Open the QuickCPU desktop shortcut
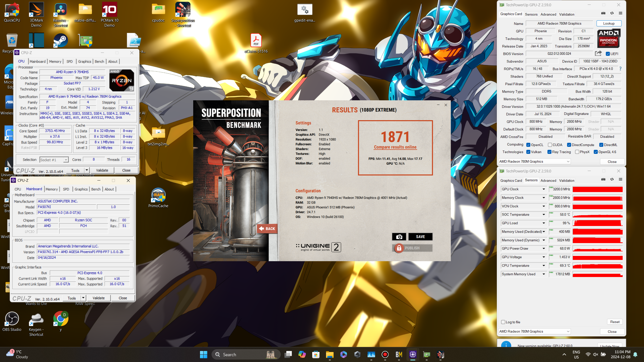644x362 pixels. click(x=12, y=12)
